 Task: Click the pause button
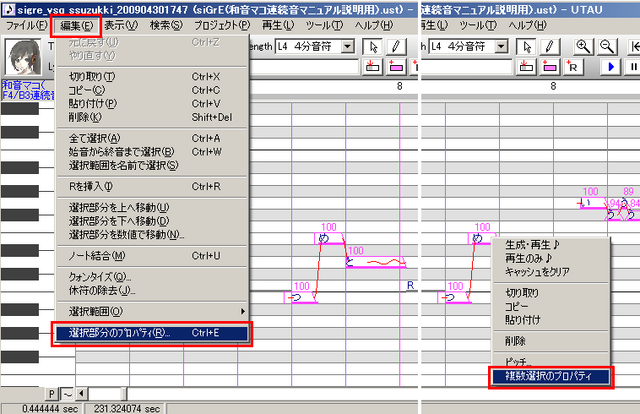click(x=633, y=67)
